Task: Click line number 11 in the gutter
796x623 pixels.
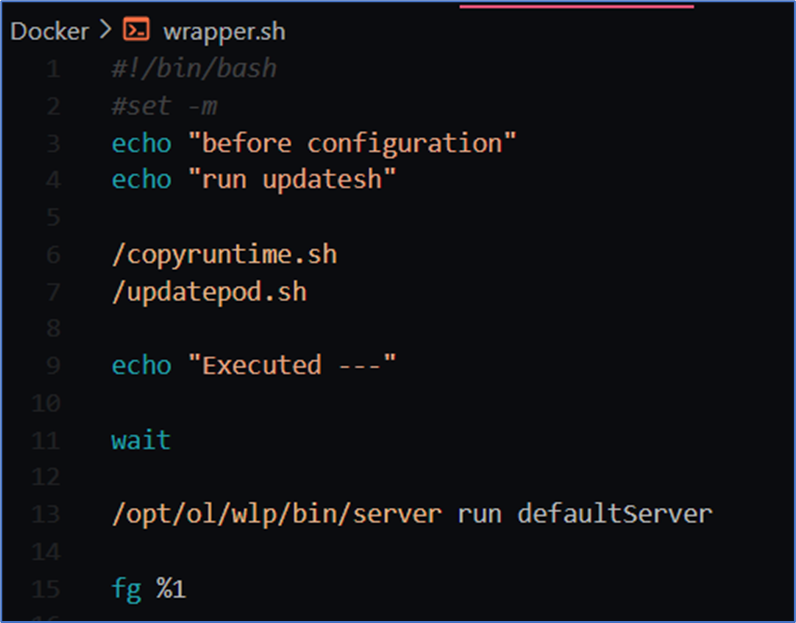Action: coord(48,439)
